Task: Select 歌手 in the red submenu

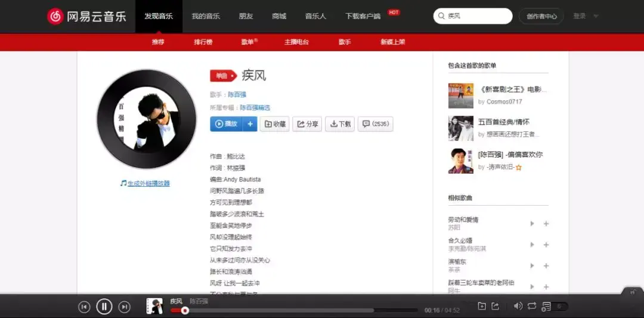Action: [345, 42]
